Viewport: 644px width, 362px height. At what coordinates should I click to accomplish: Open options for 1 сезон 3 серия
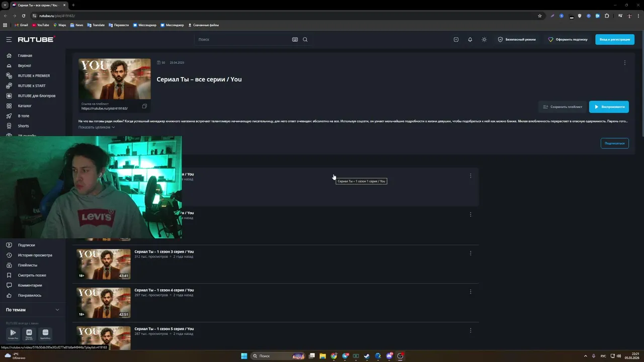[x=470, y=253]
